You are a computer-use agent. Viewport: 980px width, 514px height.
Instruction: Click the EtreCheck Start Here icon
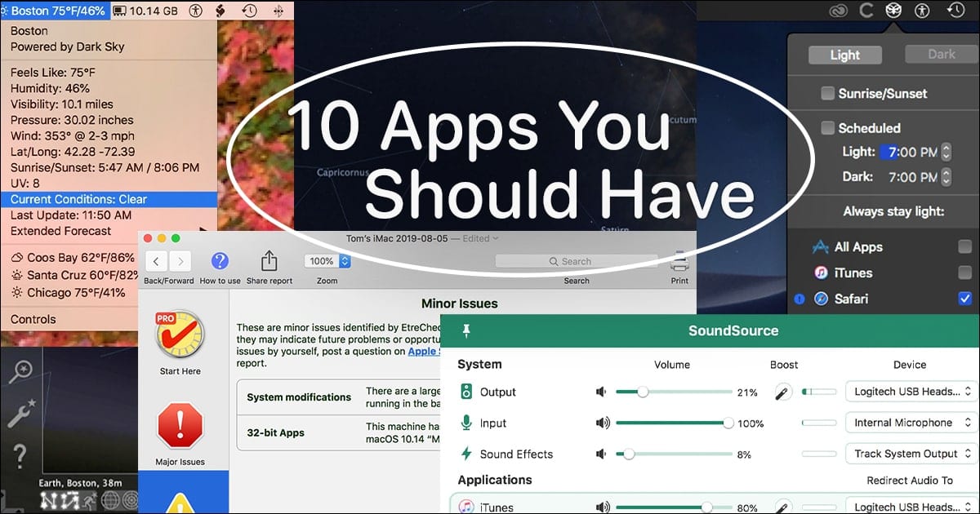[x=180, y=335]
